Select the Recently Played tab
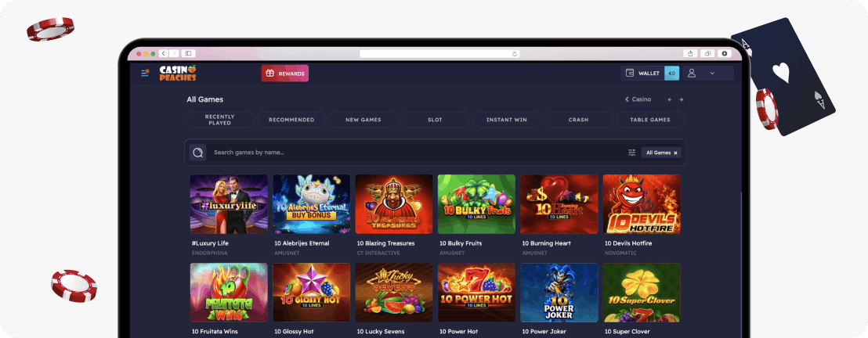This screenshot has height=338, width=868. click(x=220, y=120)
